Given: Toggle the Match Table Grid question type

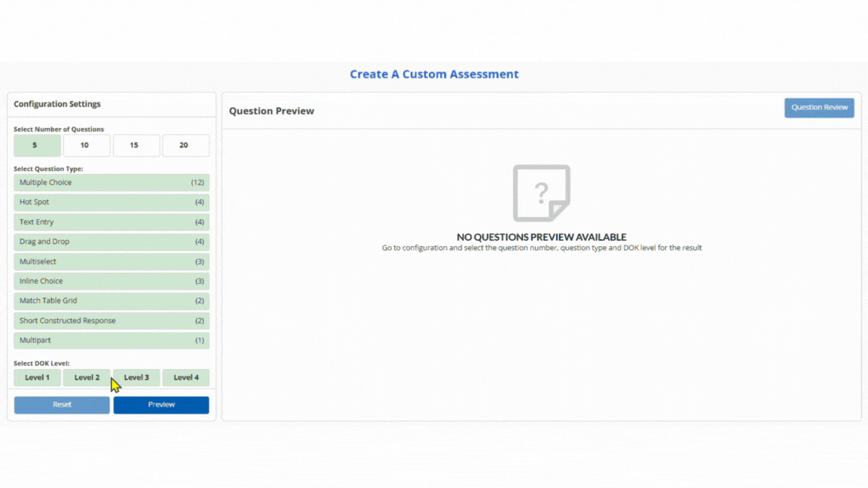Looking at the screenshot, I should coord(112,301).
